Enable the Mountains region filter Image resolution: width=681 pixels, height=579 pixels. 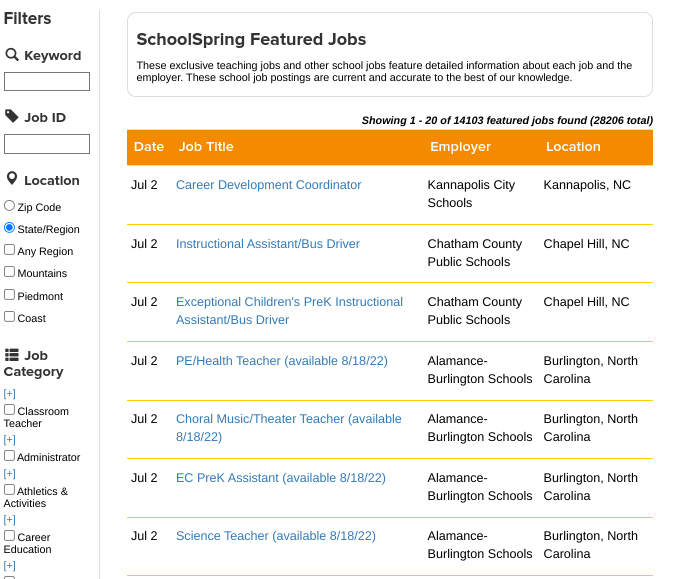pyautogui.click(x=10, y=272)
